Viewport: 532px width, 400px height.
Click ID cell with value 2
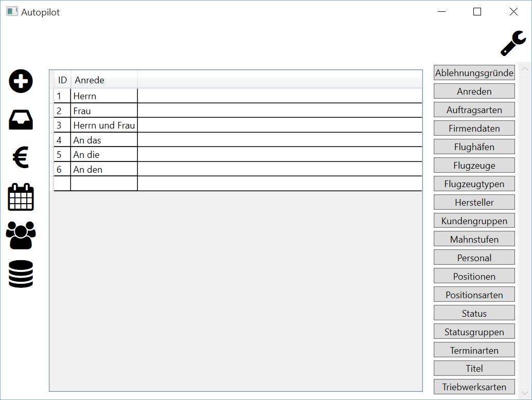62,111
